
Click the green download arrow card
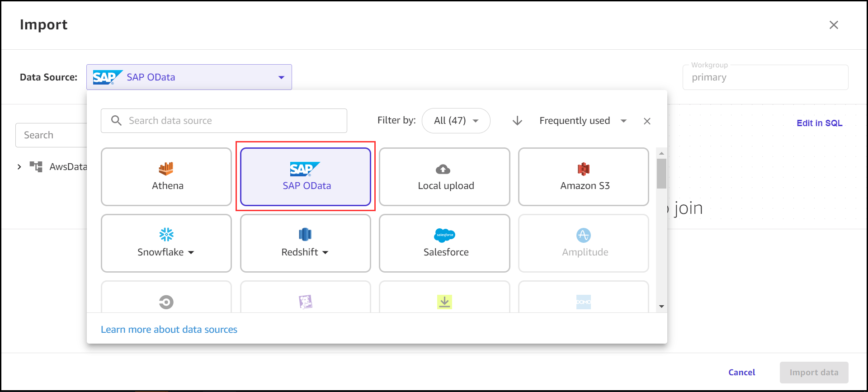point(444,297)
